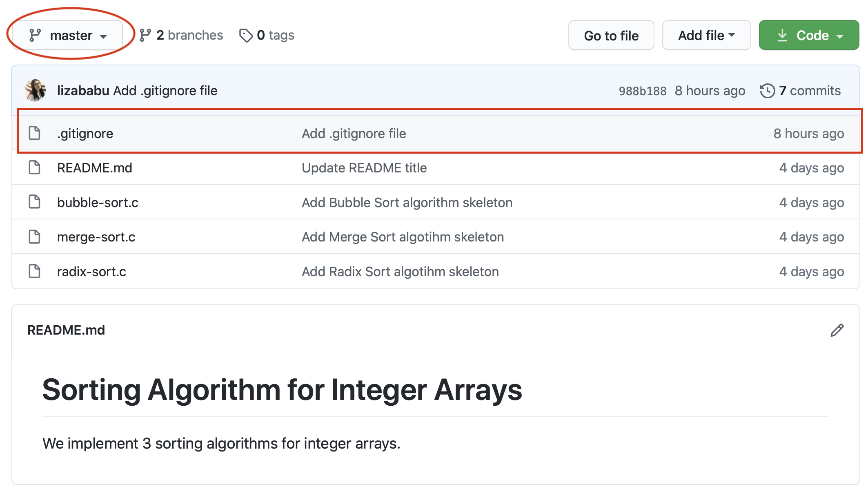Click 8 hours ago in .gitignore row
The width and height of the screenshot is (868, 496).
[809, 134]
